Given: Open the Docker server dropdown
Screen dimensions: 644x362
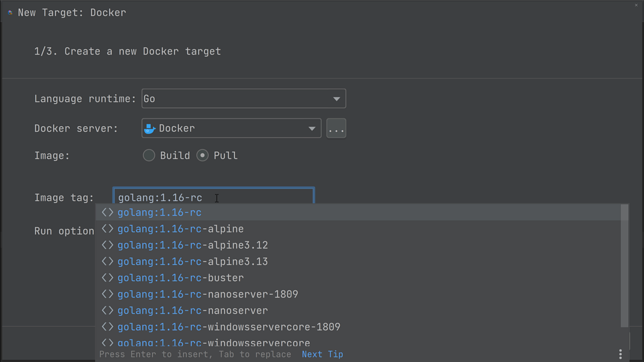Looking at the screenshot, I should point(231,128).
